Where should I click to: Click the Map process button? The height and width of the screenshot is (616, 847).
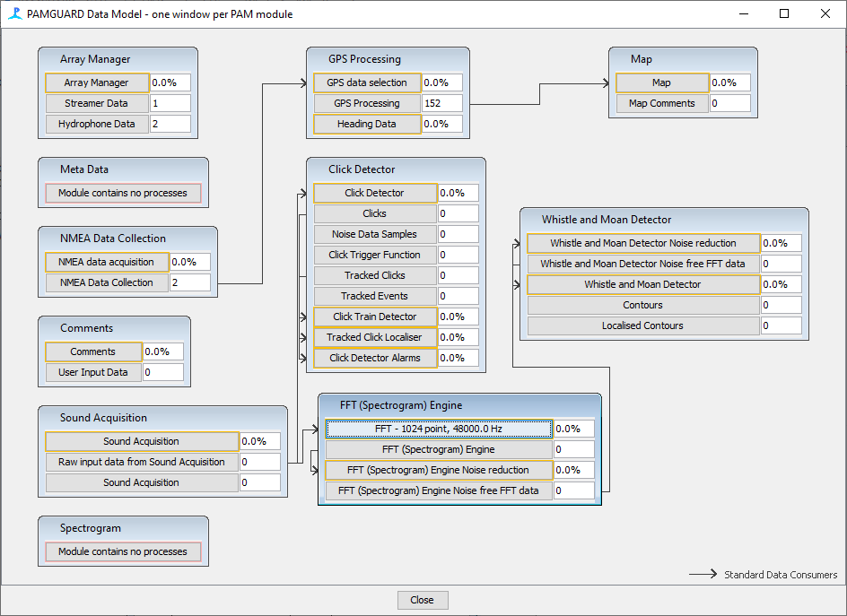click(x=662, y=82)
